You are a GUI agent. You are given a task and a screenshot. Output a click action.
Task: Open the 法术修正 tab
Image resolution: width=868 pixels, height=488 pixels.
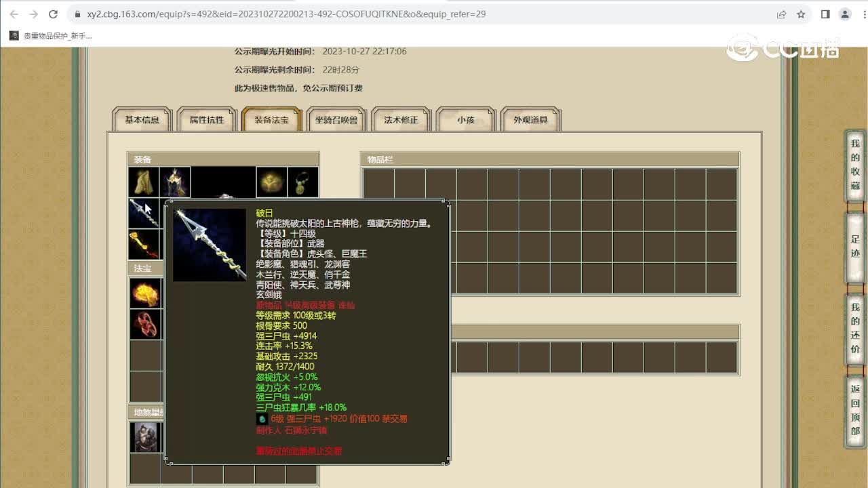click(401, 120)
